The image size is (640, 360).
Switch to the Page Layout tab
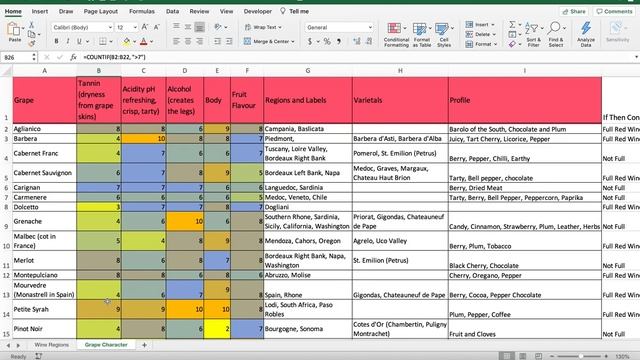pos(100,11)
